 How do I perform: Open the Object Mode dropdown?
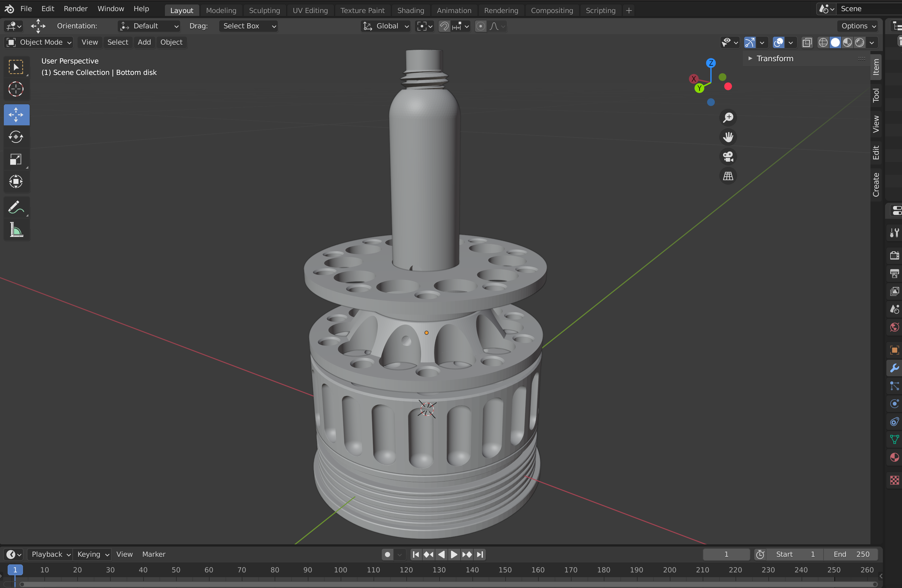point(39,42)
